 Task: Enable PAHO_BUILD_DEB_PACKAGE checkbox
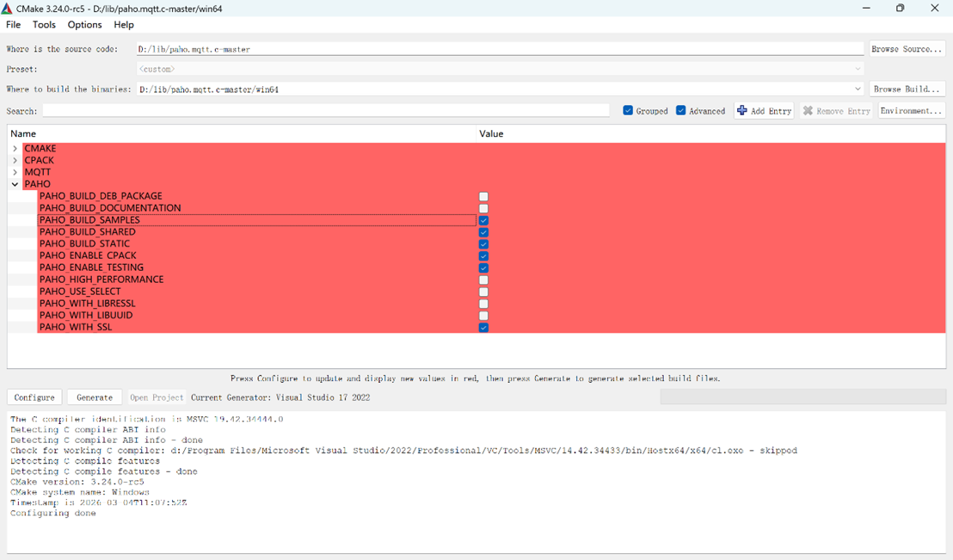click(x=483, y=196)
